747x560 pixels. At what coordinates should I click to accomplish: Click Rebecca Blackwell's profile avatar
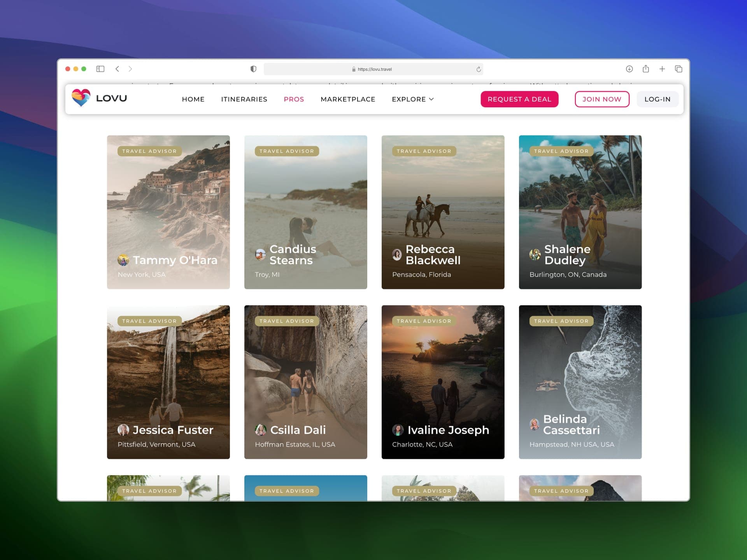pyautogui.click(x=396, y=255)
